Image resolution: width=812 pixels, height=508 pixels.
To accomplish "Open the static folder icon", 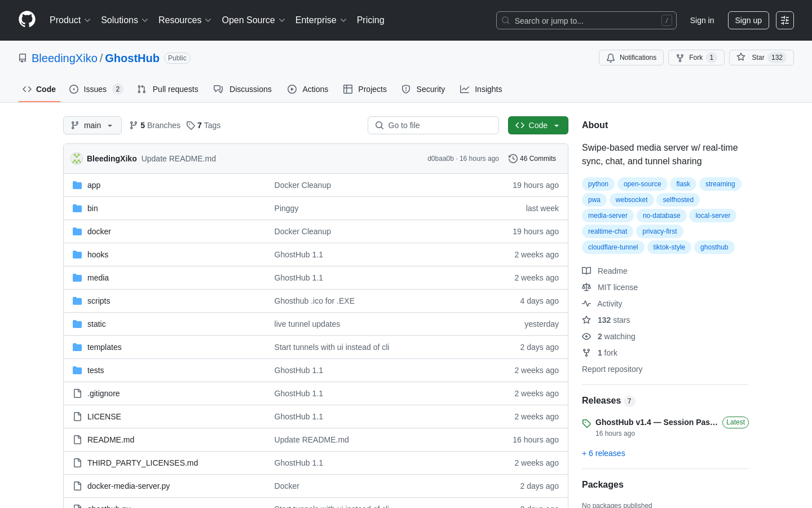I will pyautogui.click(x=77, y=324).
